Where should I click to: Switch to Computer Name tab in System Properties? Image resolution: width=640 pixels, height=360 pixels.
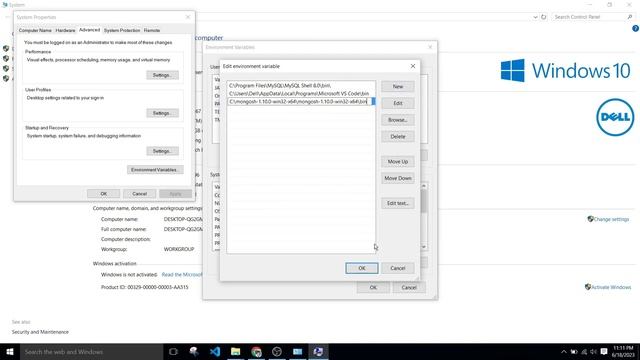tap(35, 30)
